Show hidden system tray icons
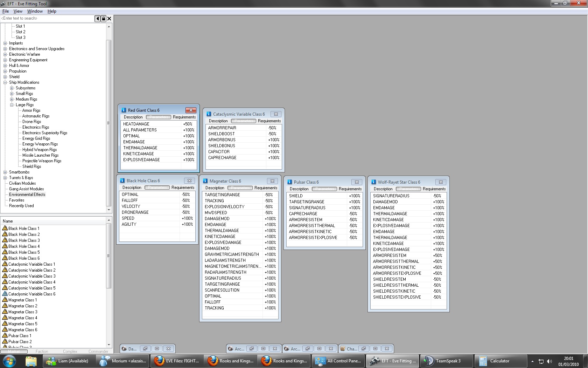 pyautogui.click(x=532, y=361)
